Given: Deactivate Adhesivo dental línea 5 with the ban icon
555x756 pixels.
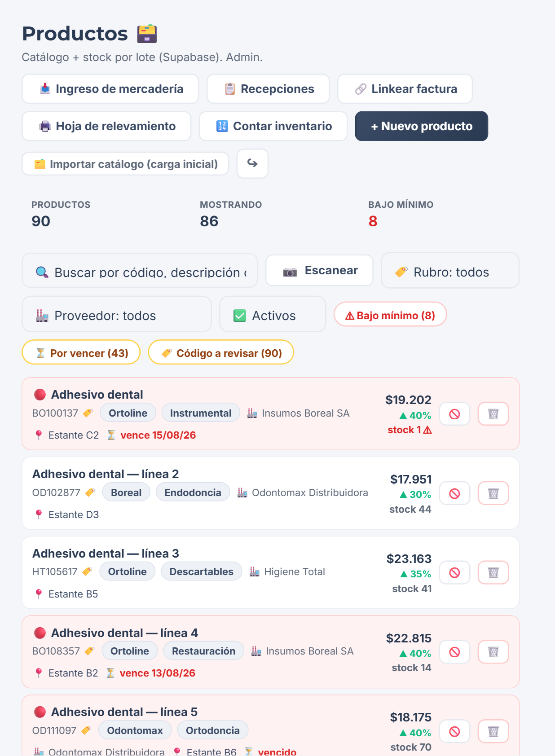Looking at the screenshot, I should 454,731.
